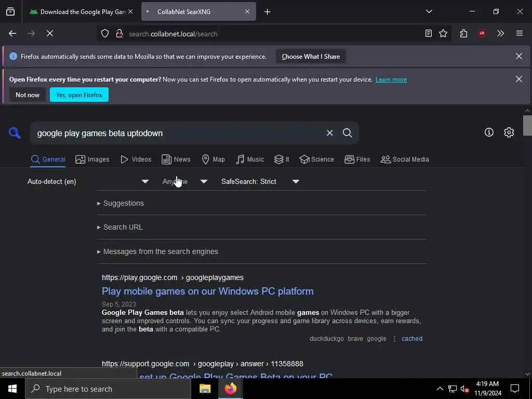532x399 pixels.
Task: Open the uBlock Origin extension icon
Action: tap(482, 34)
